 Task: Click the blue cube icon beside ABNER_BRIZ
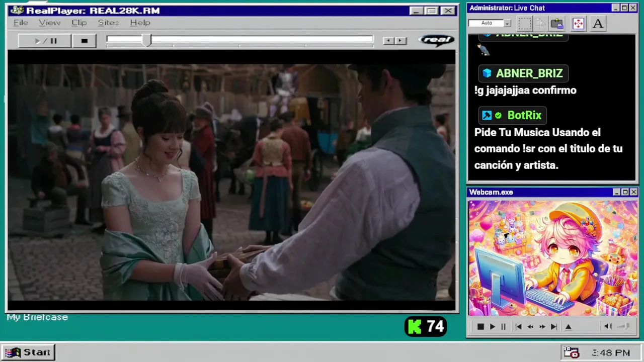[487, 73]
